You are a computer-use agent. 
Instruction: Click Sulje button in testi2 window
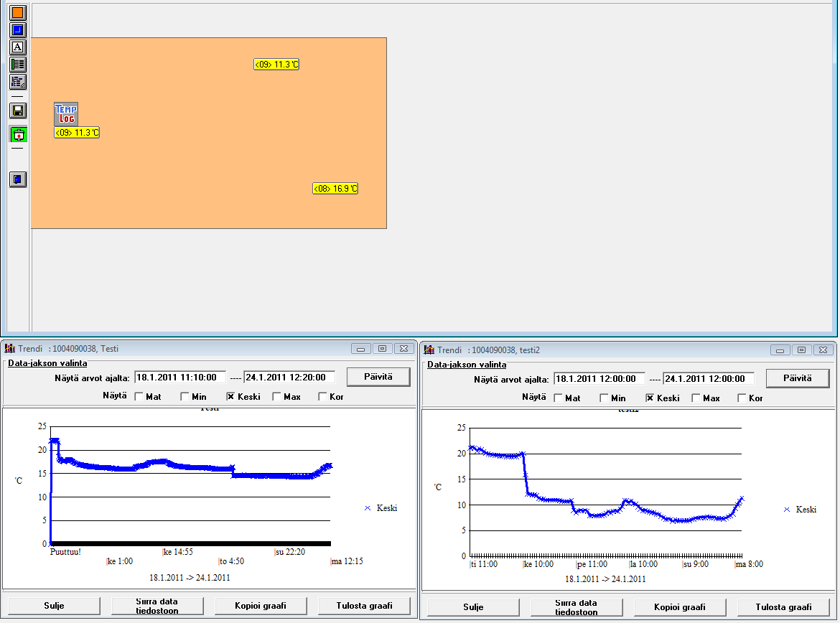click(x=474, y=607)
